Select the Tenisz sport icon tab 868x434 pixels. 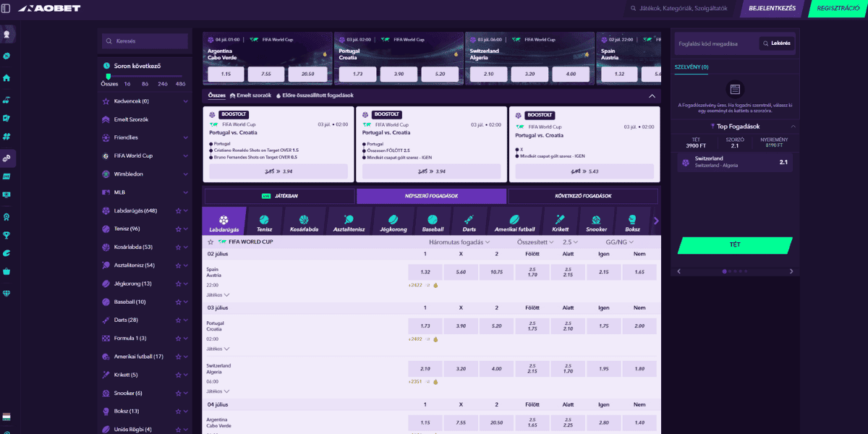click(264, 221)
